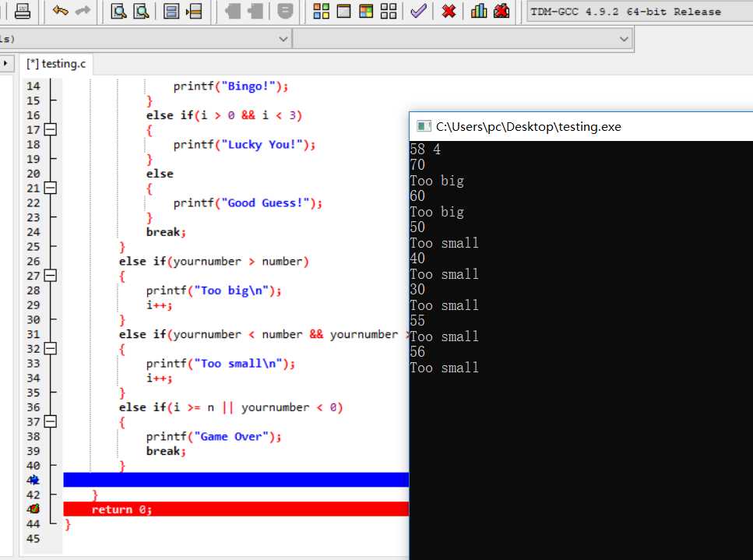
Task: Click the highlighted return 0; line
Action: pos(236,509)
